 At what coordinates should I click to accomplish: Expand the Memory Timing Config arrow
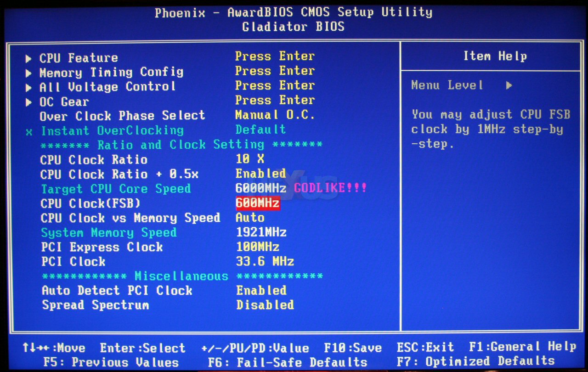coord(29,73)
